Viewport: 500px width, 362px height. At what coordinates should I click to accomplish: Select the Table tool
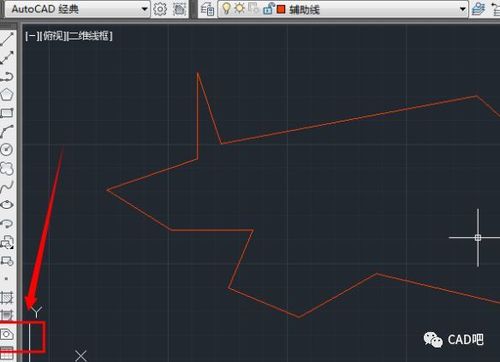click(x=7, y=353)
